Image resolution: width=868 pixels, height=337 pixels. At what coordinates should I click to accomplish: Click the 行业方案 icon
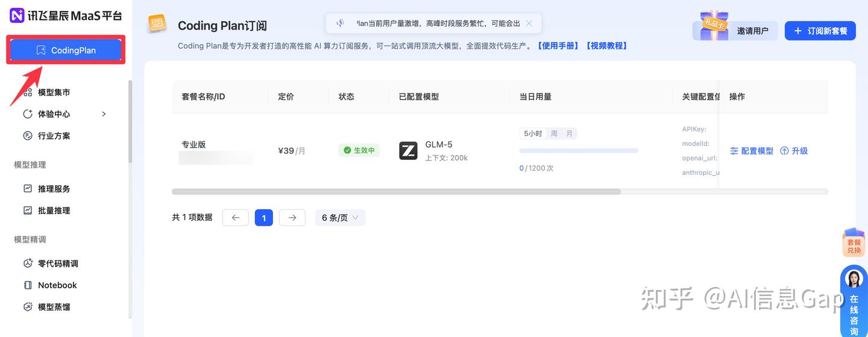pos(28,136)
